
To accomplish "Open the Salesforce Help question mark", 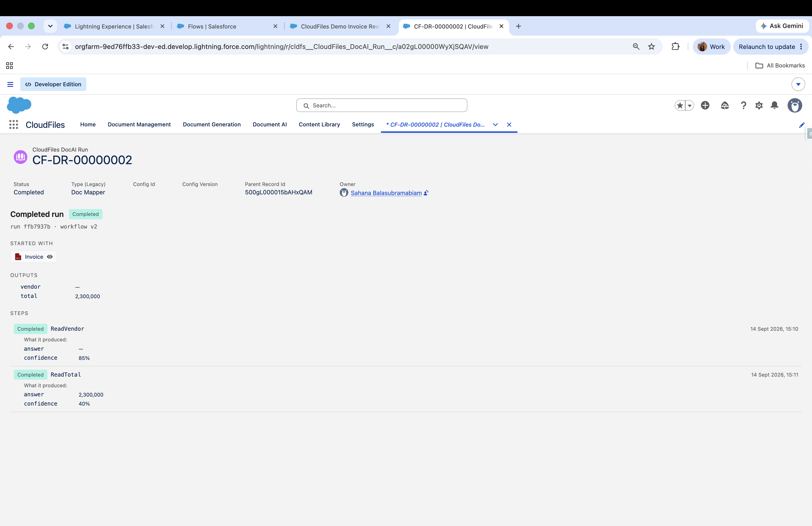I will click(743, 105).
